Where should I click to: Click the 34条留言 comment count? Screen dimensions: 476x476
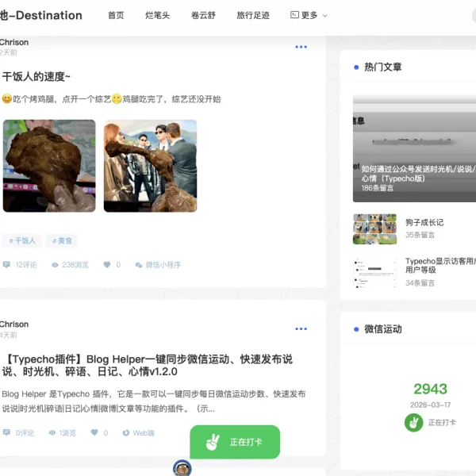(x=420, y=283)
